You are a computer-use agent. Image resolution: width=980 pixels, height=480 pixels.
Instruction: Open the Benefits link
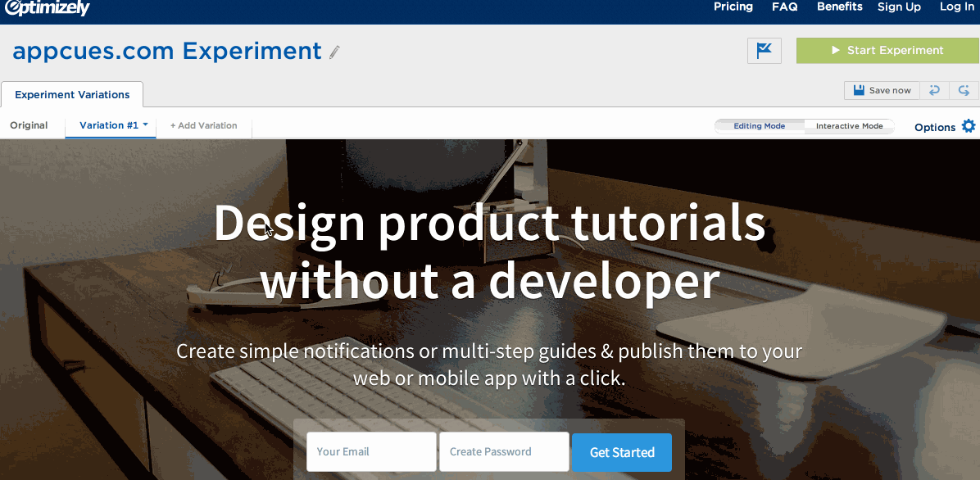(839, 7)
